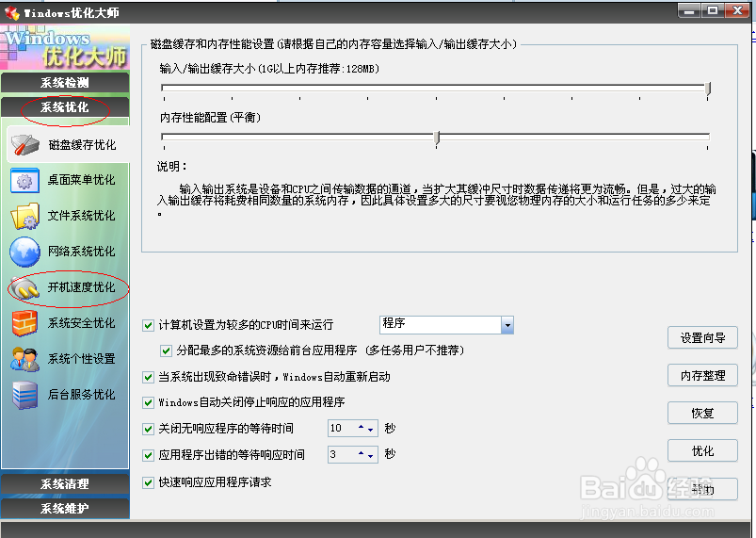The width and height of the screenshot is (756, 538).
Task: Click the 内存整理 button
Action: [702, 375]
